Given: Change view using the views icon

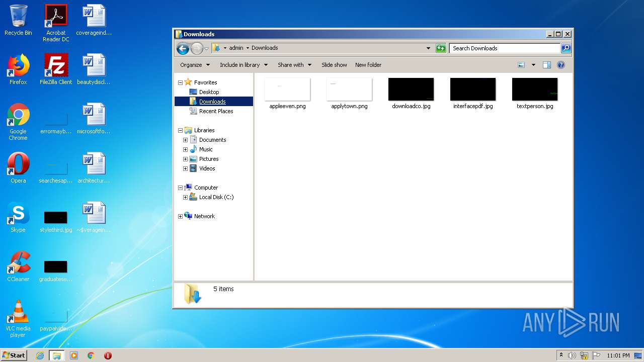Looking at the screenshot, I should (521, 65).
